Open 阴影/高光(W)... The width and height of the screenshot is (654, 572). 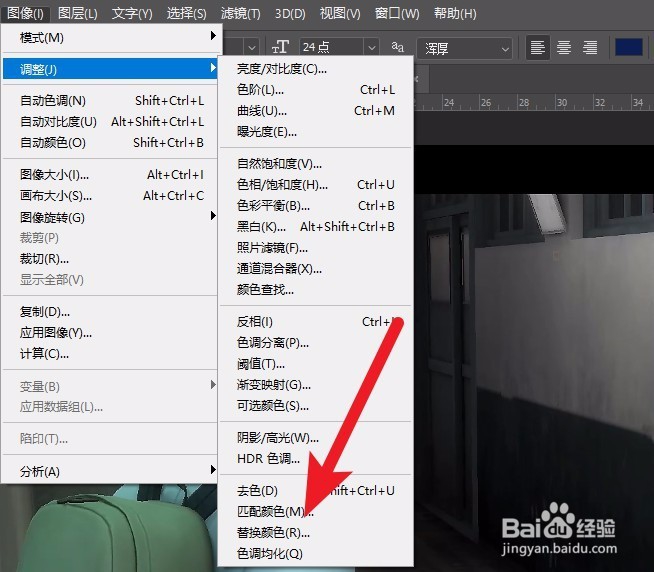point(316,438)
